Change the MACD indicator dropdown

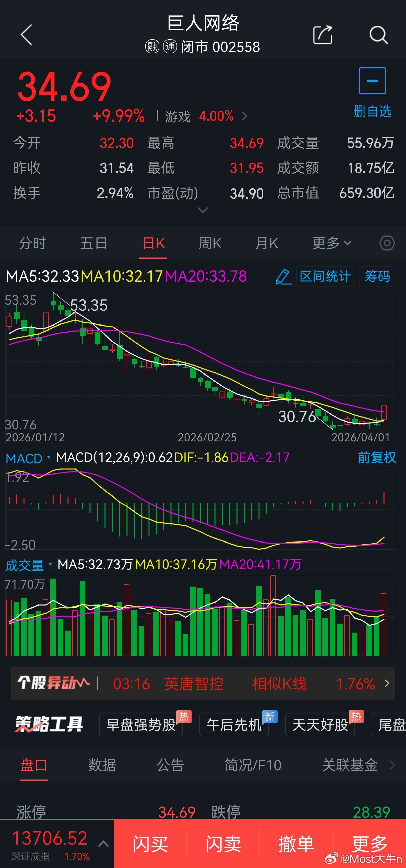point(28,458)
